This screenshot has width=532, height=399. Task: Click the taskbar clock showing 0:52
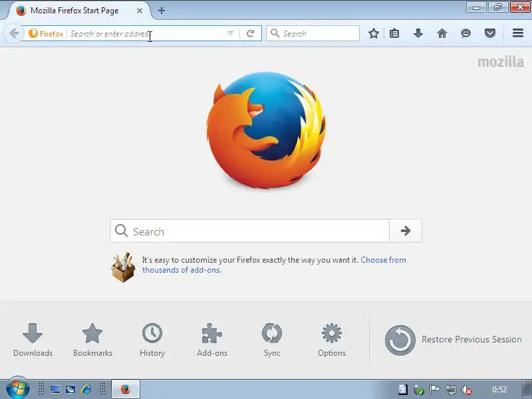pos(499,390)
